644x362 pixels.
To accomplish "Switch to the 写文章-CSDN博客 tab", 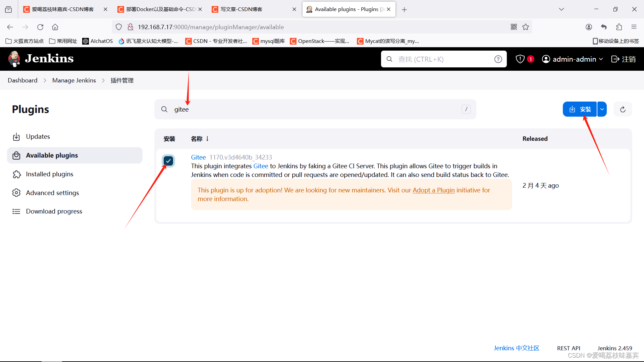I will (x=254, y=9).
